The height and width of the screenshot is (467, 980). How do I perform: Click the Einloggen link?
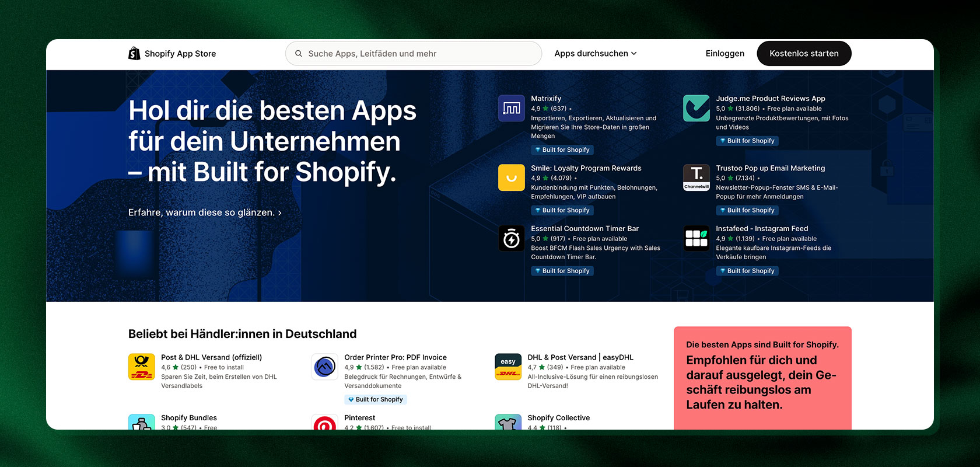click(724, 53)
